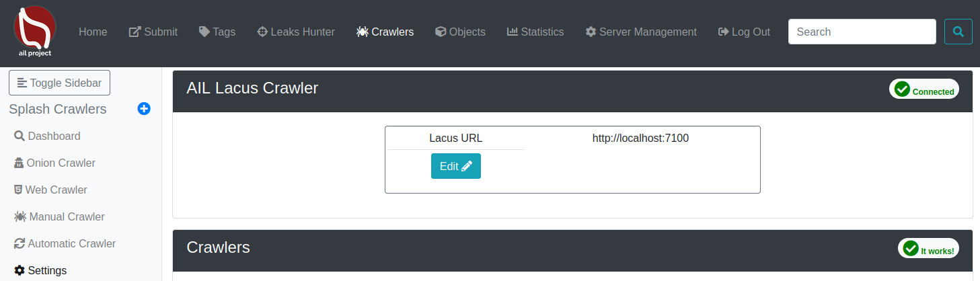Navigate to Leaks Hunter
This screenshot has width=980, height=281.
296,32
